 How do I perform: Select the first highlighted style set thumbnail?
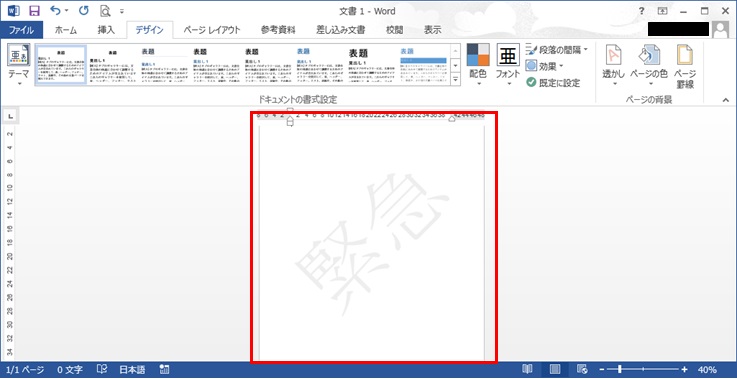point(61,65)
